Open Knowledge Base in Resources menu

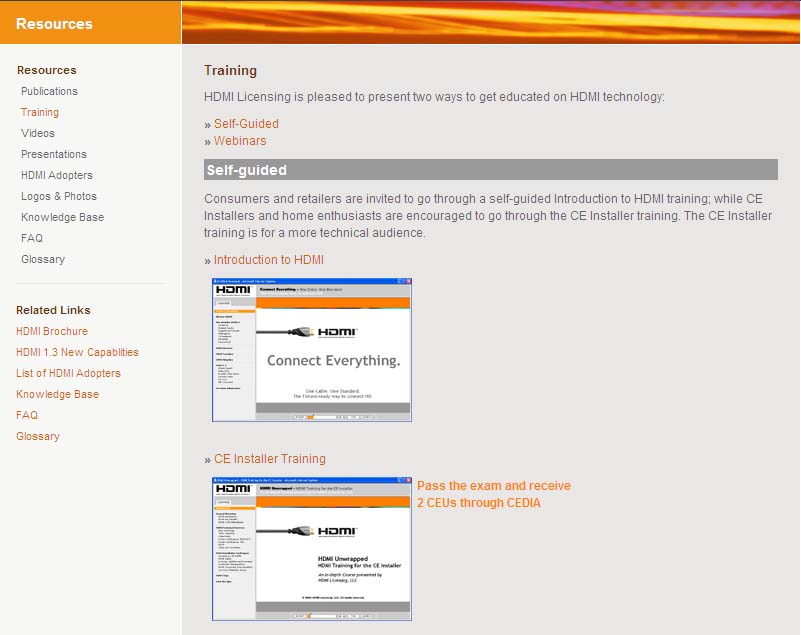coord(62,217)
